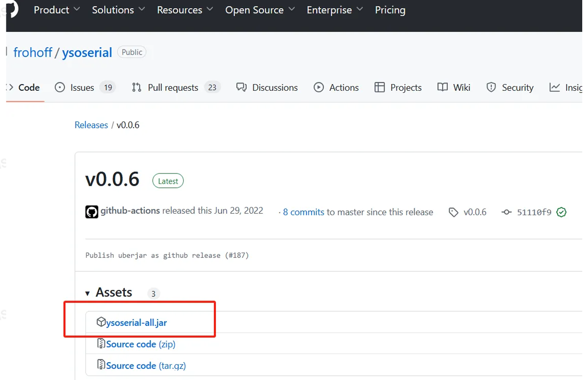Open the Wiki tab
Viewport: 588px width, 380px height.
[454, 87]
